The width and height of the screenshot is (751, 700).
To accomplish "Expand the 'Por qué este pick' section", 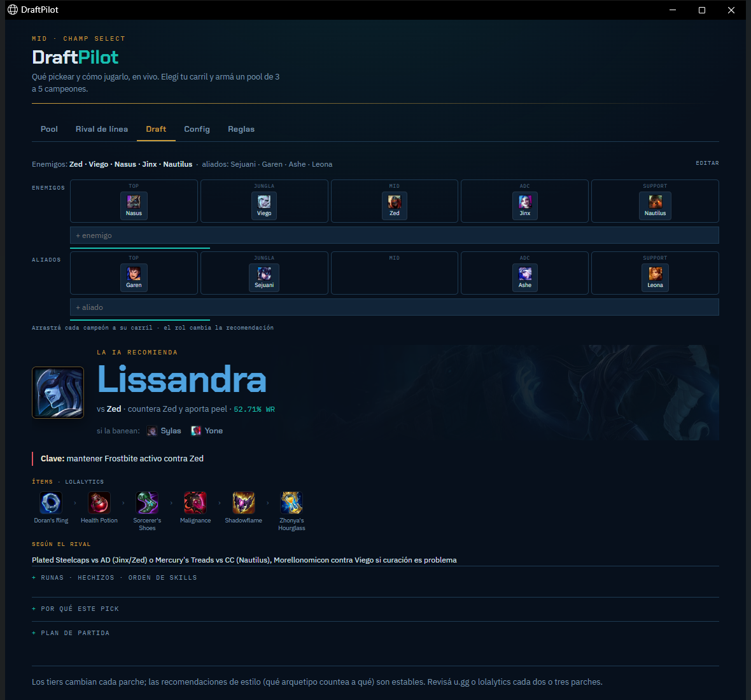I will [x=75, y=609].
